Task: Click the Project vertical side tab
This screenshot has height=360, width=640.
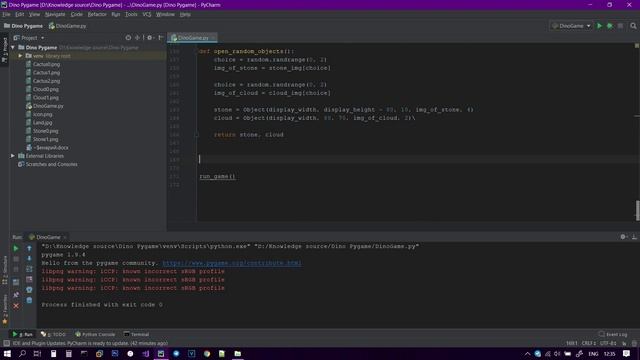Action: (4, 49)
